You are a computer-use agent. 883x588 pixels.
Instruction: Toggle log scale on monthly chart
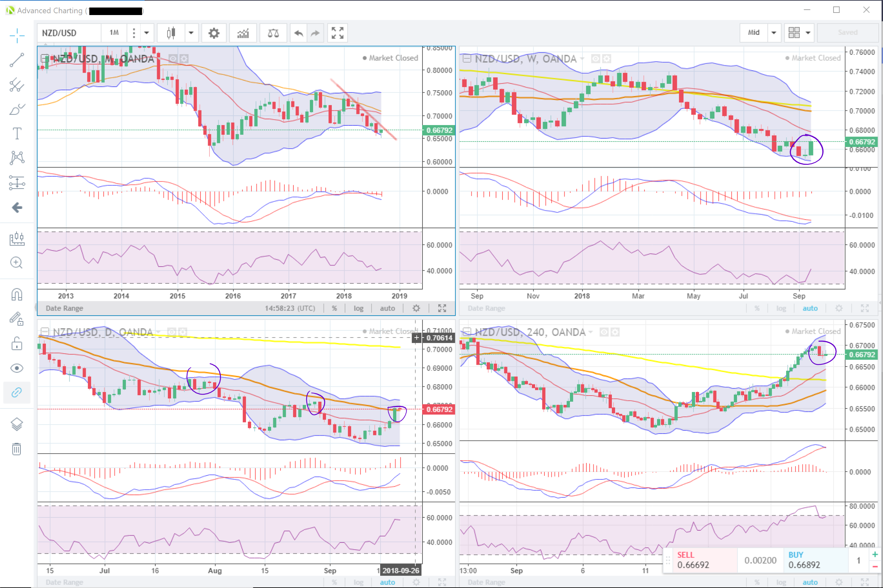(x=358, y=308)
